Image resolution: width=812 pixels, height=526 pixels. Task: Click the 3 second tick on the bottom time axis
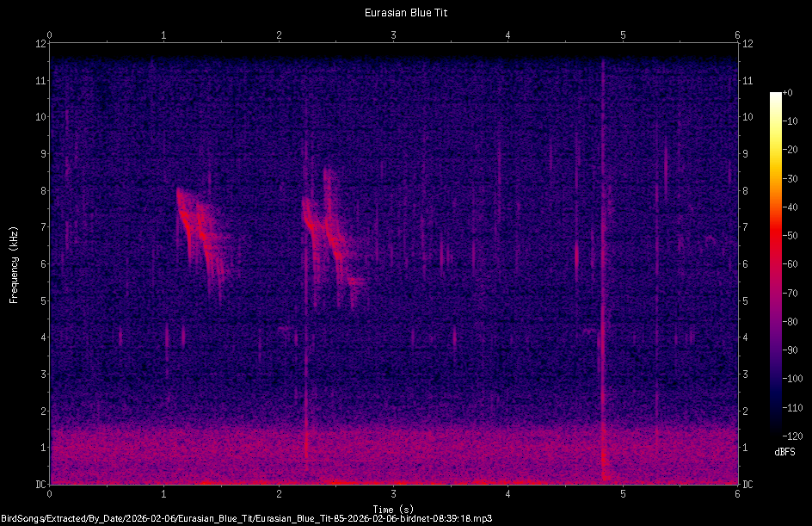[x=394, y=494]
